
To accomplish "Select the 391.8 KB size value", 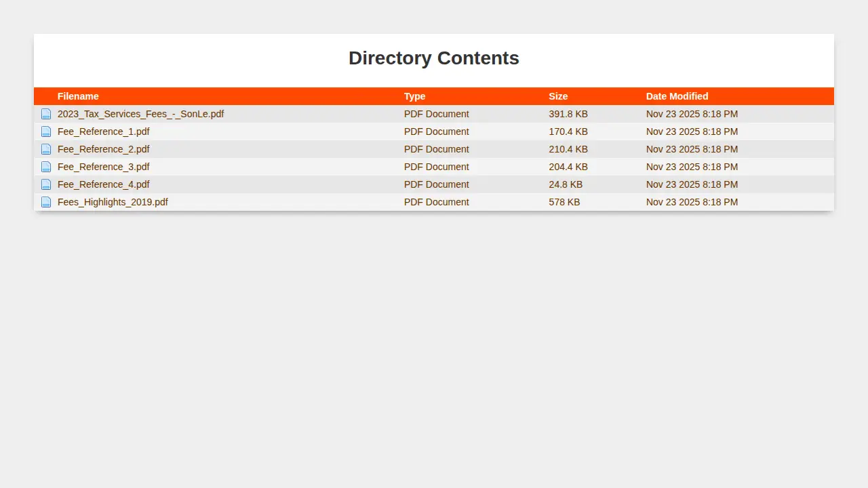I will [568, 114].
